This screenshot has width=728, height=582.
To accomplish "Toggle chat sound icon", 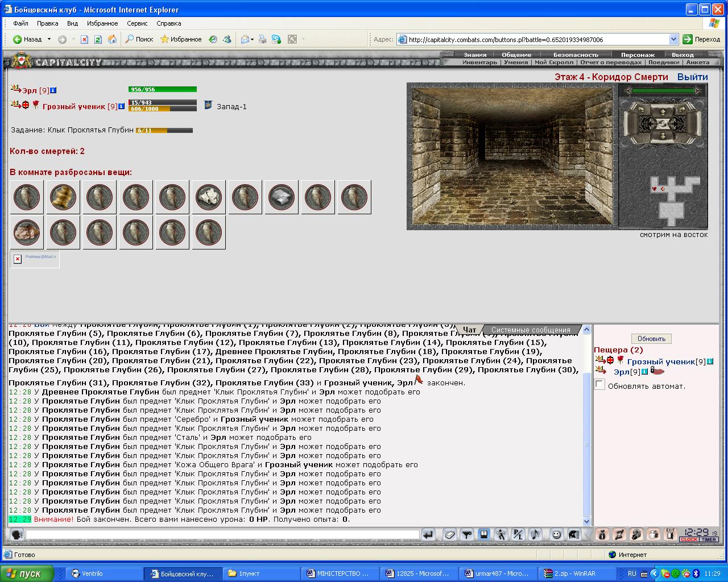I will pyautogui.click(x=535, y=534).
